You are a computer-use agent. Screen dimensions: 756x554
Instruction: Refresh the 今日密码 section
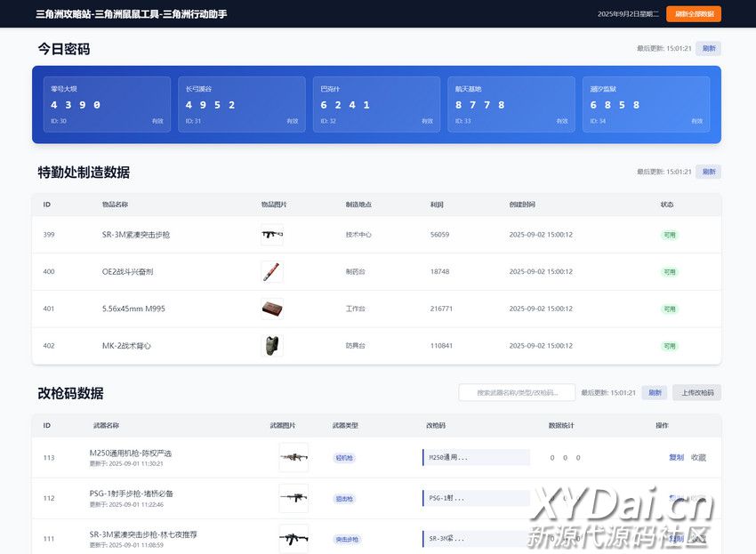pyautogui.click(x=708, y=49)
